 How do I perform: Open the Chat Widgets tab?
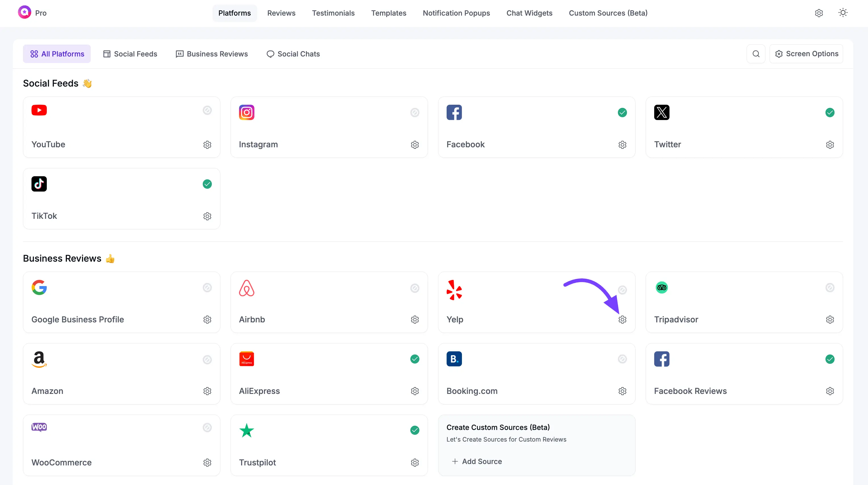(x=529, y=13)
